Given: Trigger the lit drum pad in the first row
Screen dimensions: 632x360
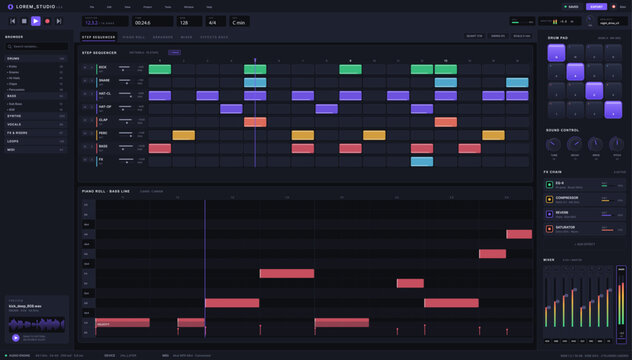Looking at the screenshot, I should coord(556,53).
